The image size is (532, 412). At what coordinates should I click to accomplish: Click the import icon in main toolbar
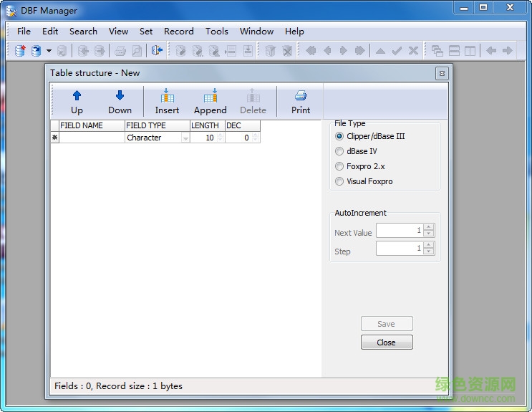83,51
